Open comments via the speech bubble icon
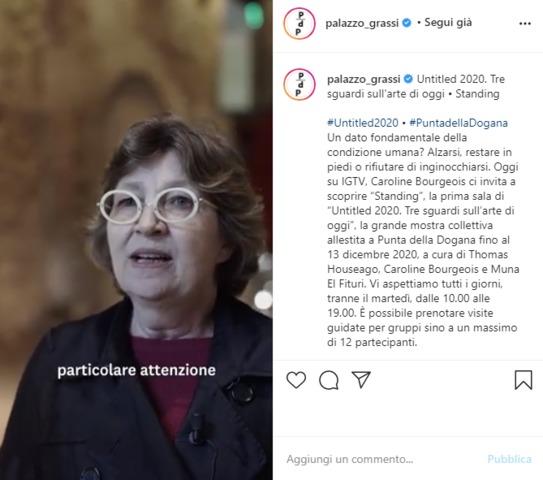543x480 pixels. [x=328, y=380]
